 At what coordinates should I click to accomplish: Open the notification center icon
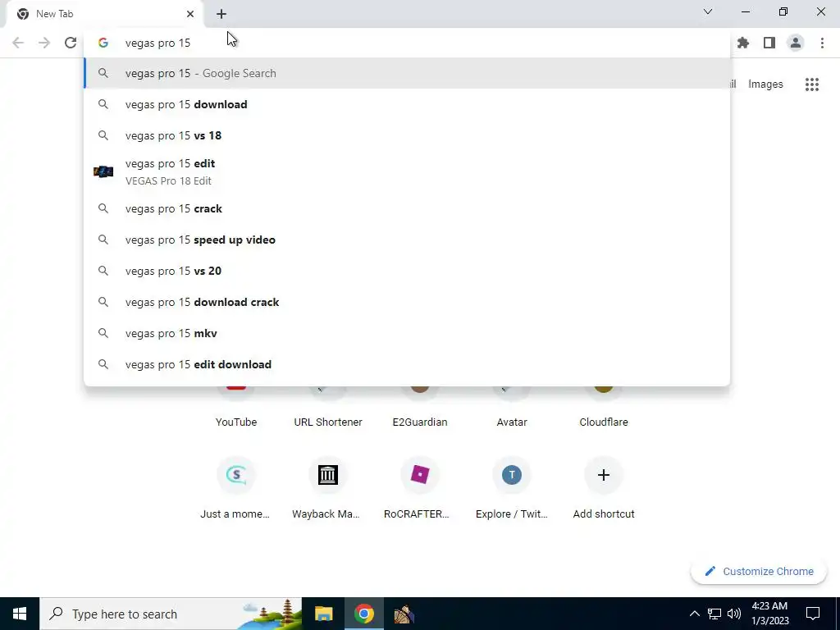click(x=813, y=614)
